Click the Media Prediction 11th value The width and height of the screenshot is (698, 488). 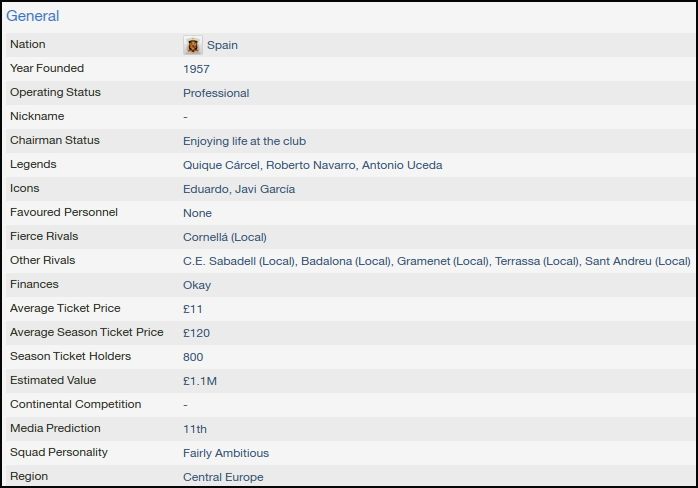click(x=195, y=429)
